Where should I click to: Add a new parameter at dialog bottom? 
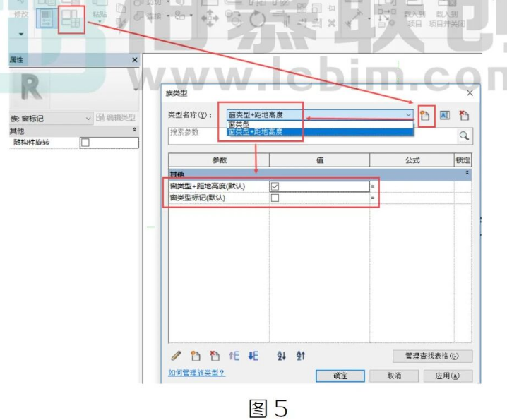tap(195, 356)
